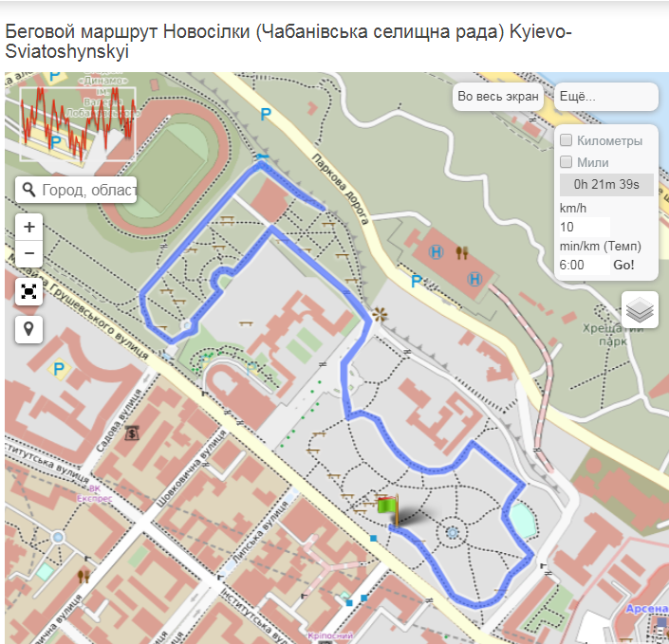669x644 pixels.
Task: Click the ВК Експрес label
Action: point(94,493)
